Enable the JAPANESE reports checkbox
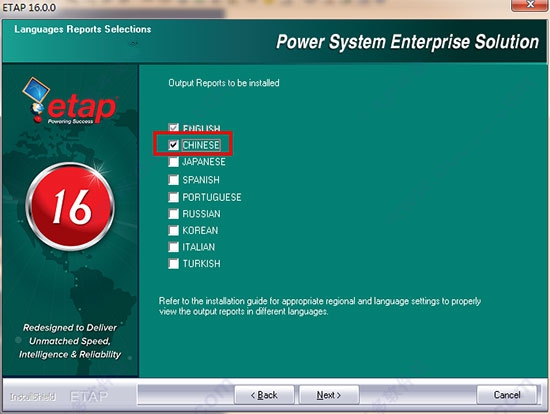 pos(173,162)
